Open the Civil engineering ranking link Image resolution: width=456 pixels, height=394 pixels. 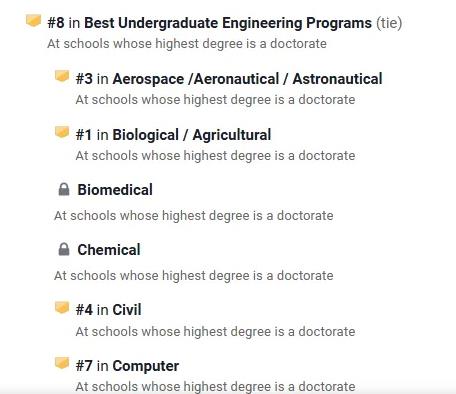pyautogui.click(x=127, y=310)
